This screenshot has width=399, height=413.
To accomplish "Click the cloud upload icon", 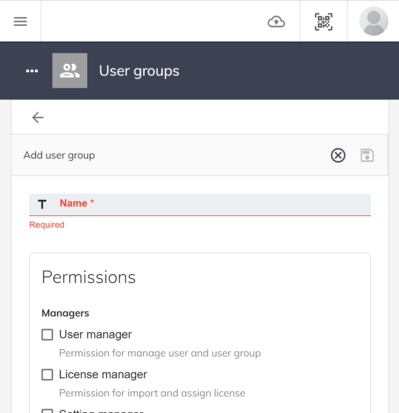I will point(276,22).
